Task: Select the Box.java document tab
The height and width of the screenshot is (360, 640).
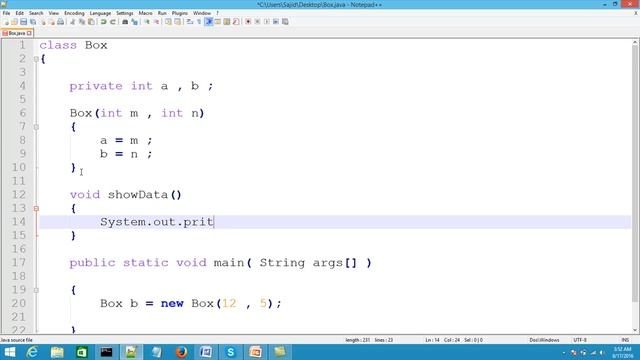Action: tap(16, 33)
